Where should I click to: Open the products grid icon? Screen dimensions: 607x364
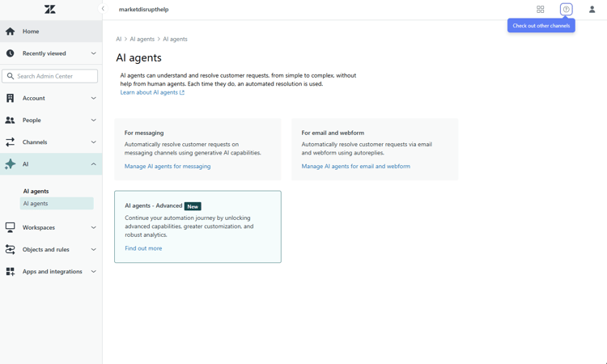(x=541, y=10)
